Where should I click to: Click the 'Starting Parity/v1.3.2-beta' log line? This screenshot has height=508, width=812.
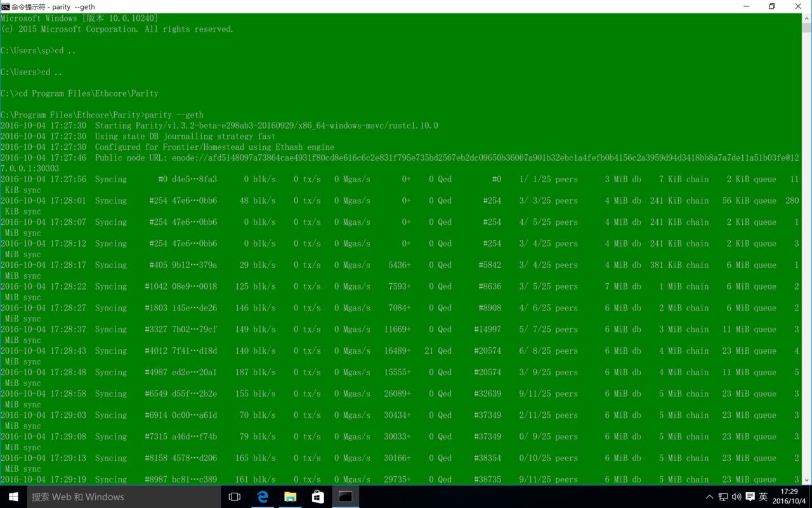[x=219, y=126]
